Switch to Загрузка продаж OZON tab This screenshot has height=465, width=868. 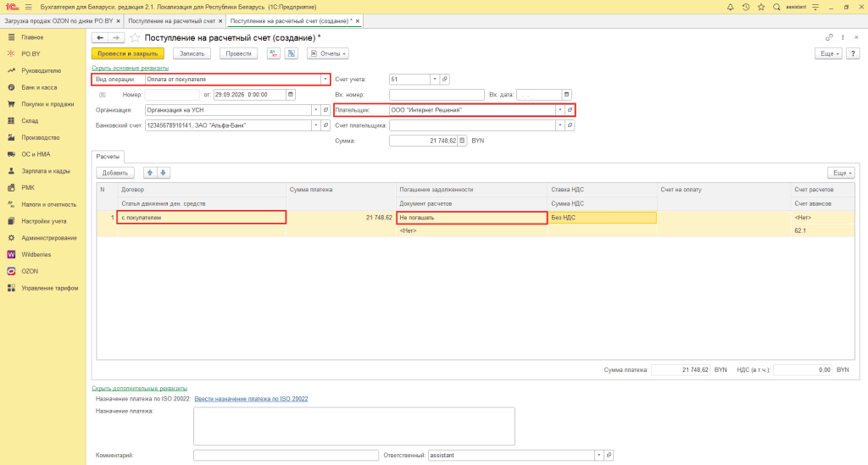(58, 21)
